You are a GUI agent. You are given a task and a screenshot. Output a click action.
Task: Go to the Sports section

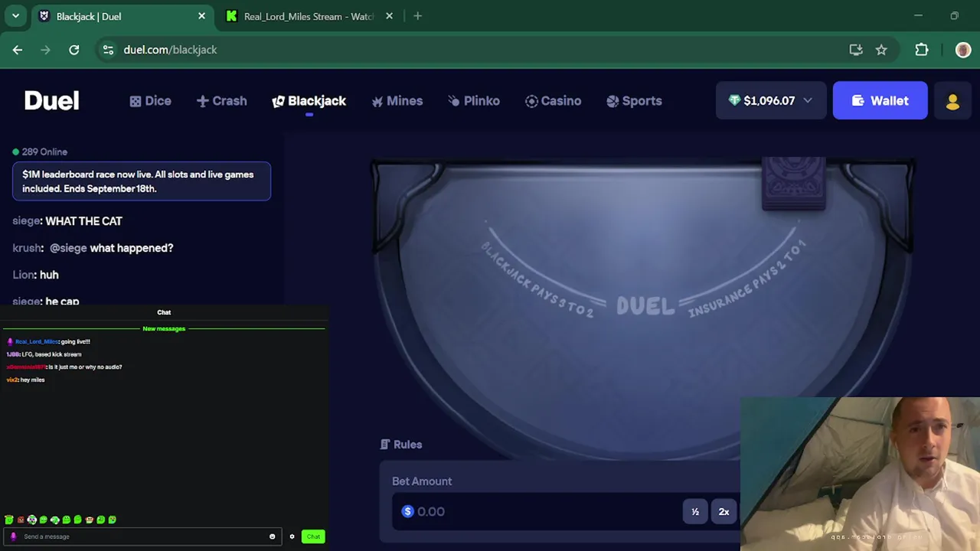[x=634, y=101]
